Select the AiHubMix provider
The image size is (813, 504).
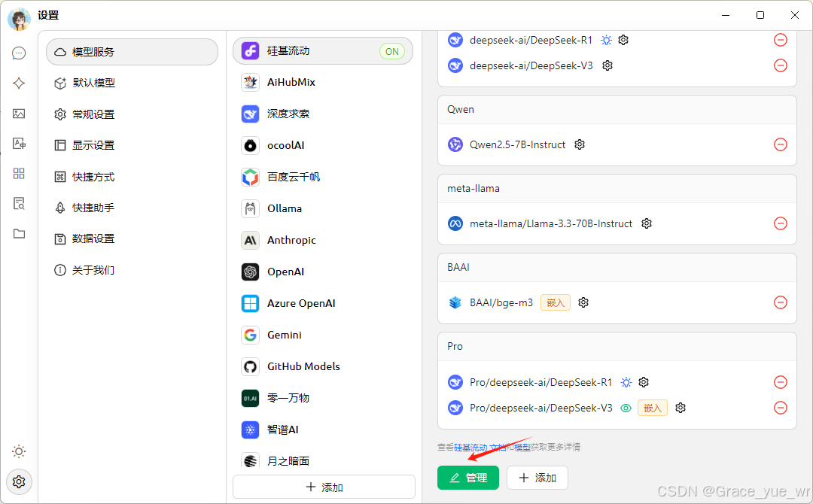point(323,82)
